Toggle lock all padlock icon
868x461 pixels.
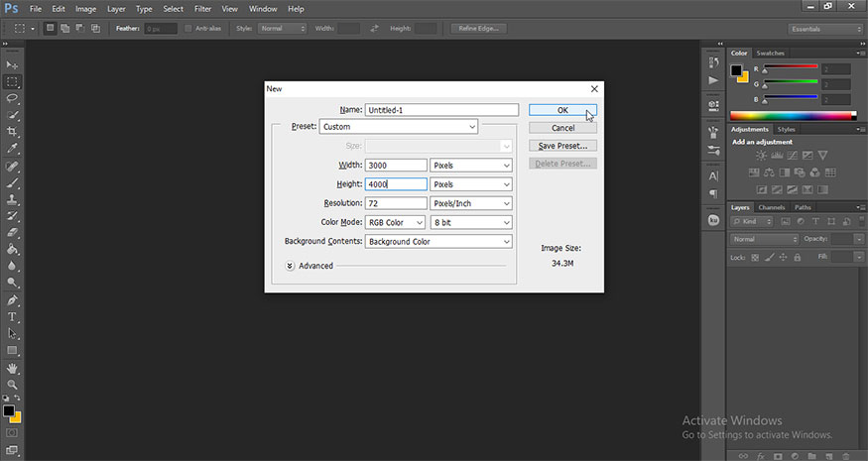pyautogui.click(x=798, y=258)
